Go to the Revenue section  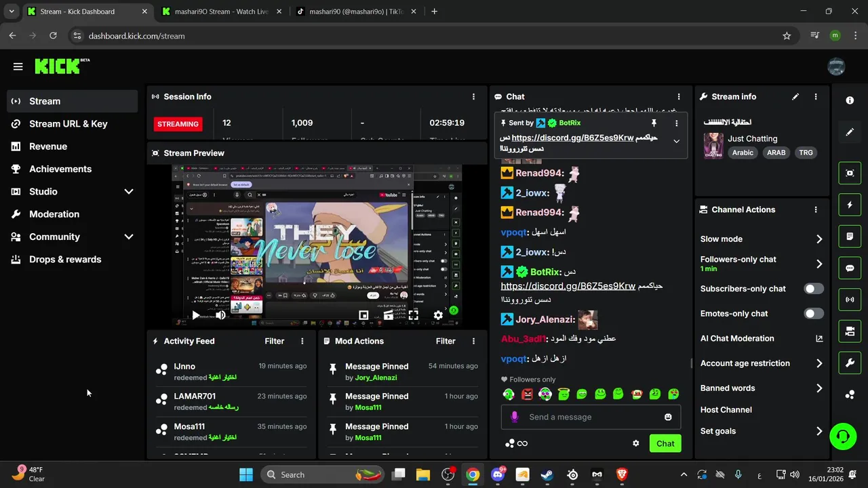click(x=72, y=146)
